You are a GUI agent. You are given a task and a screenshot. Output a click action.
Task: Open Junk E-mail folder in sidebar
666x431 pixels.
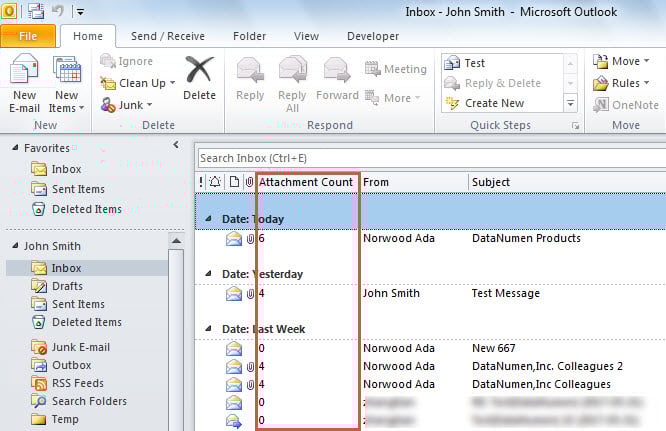[80, 347]
